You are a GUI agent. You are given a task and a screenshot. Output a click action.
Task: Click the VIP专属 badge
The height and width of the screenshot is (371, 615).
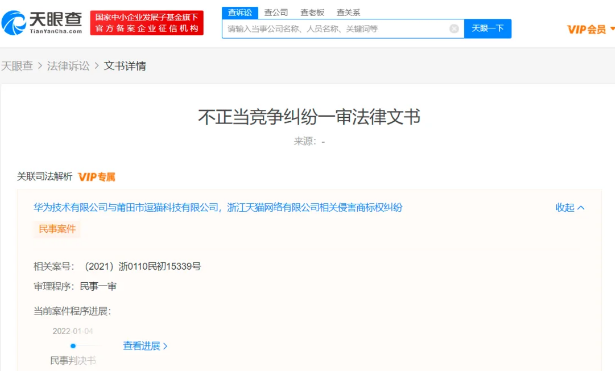click(96, 177)
